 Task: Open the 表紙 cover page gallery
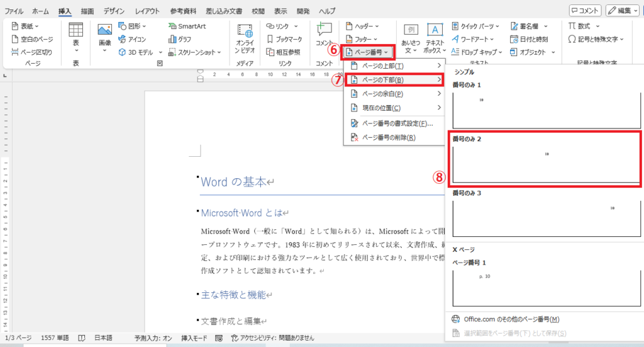click(25, 26)
